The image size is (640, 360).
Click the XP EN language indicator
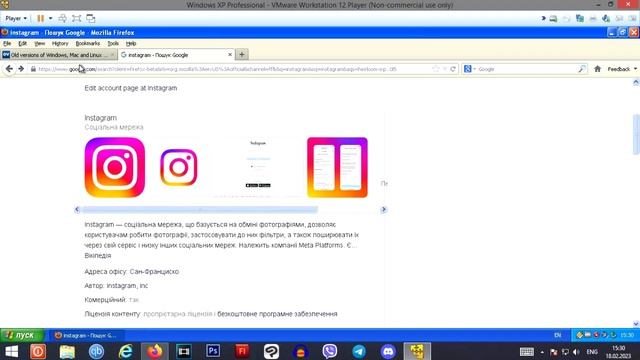[x=558, y=335]
